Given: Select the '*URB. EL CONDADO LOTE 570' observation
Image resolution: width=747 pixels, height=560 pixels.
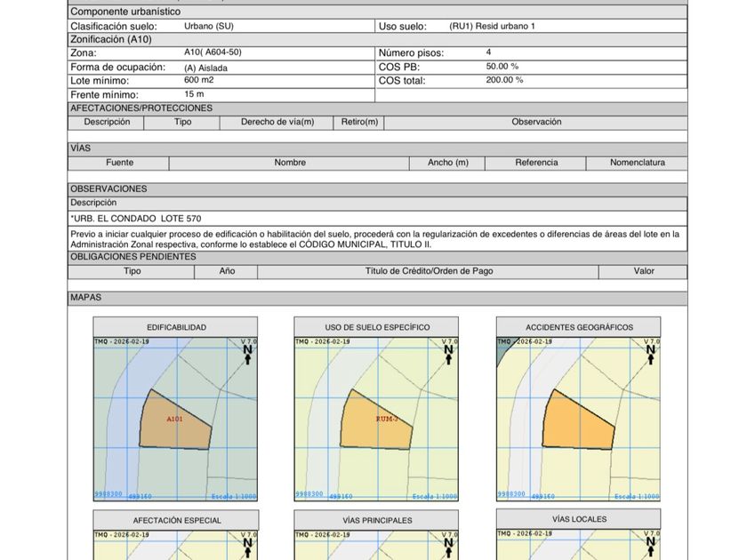Looking at the screenshot, I should 136,219.
